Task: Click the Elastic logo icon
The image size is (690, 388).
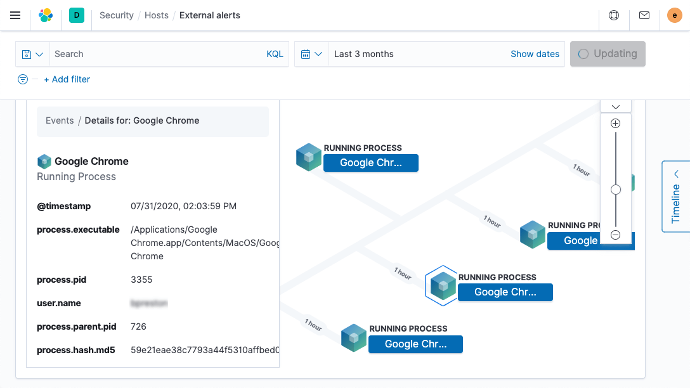Action: pyautogui.click(x=46, y=15)
